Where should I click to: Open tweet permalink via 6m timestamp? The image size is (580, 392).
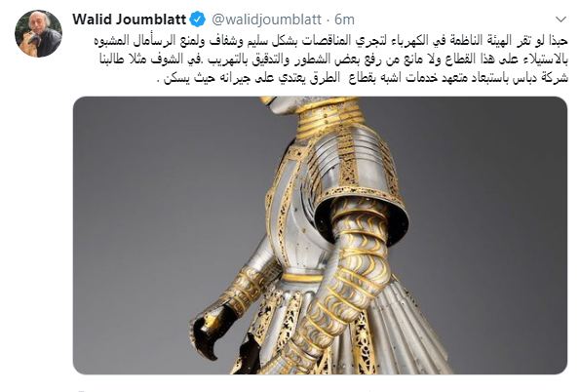(x=344, y=20)
